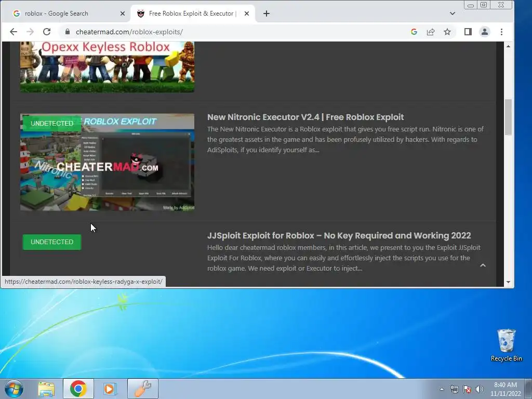The image size is (532, 399).
Task: Read the Nitronic Executor description text
Action: 345,139
